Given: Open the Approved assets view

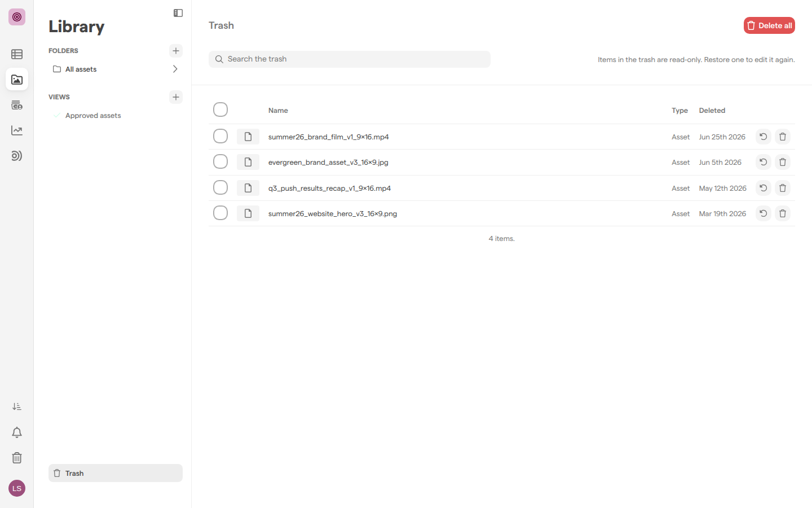Looking at the screenshot, I should pyautogui.click(x=93, y=116).
